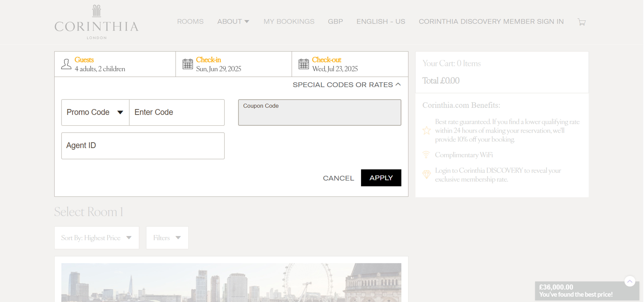Click the Complimentary WiFi text
This screenshot has height=302, width=644.
coord(464,155)
